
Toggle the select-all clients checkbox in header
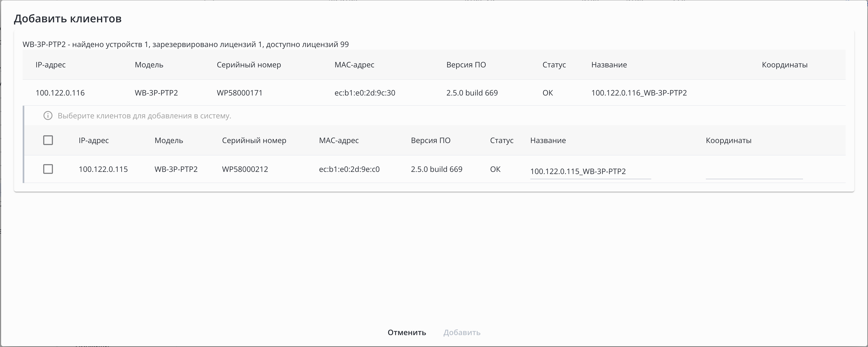tap(48, 140)
